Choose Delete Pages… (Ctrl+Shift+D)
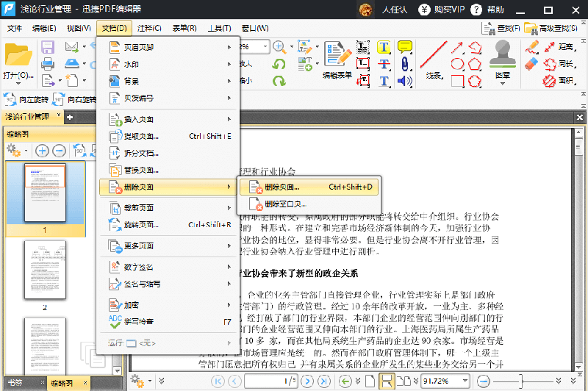The height and width of the screenshot is (391, 588). pyautogui.click(x=309, y=187)
